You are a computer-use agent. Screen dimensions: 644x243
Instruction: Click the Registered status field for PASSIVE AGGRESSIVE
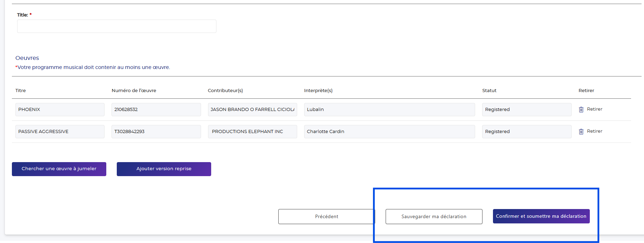(526, 132)
